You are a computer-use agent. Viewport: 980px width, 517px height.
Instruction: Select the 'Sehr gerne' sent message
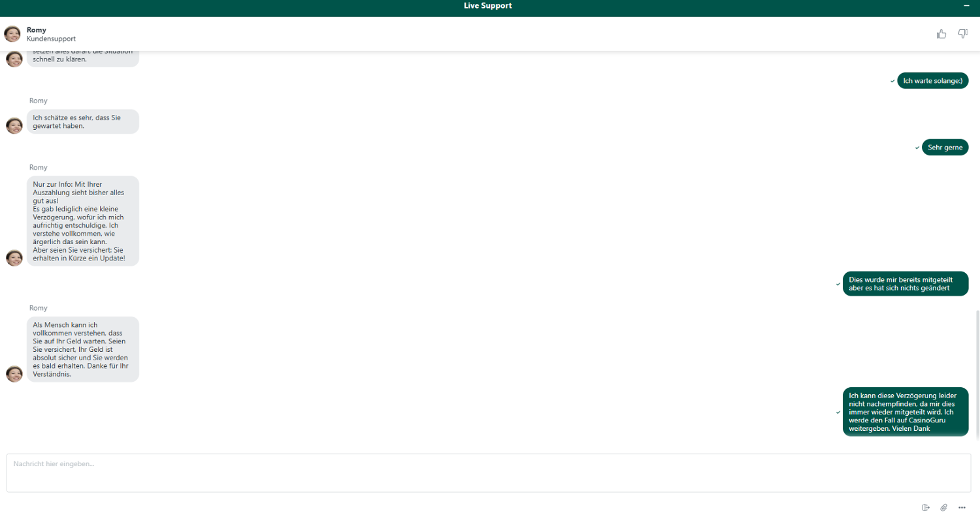pyautogui.click(x=945, y=148)
